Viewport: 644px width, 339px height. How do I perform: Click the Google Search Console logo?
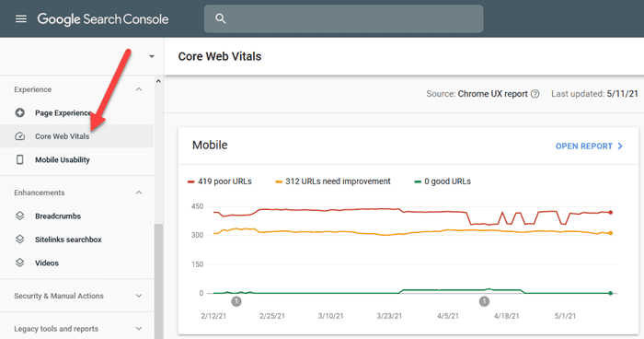[103, 19]
